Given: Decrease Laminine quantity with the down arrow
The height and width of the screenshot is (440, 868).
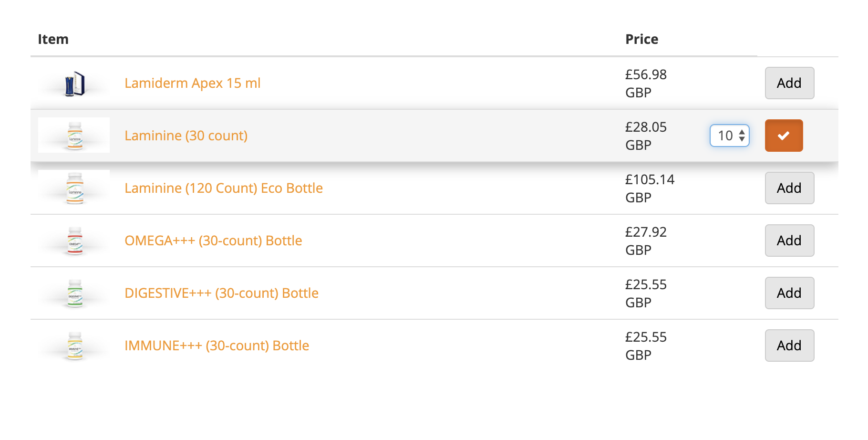Looking at the screenshot, I should 742,139.
